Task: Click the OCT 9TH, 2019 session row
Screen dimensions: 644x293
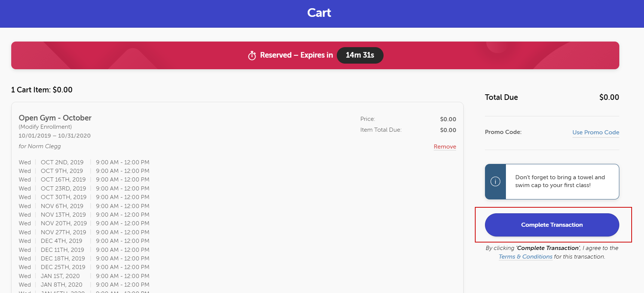Action: (x=84, y=171)
